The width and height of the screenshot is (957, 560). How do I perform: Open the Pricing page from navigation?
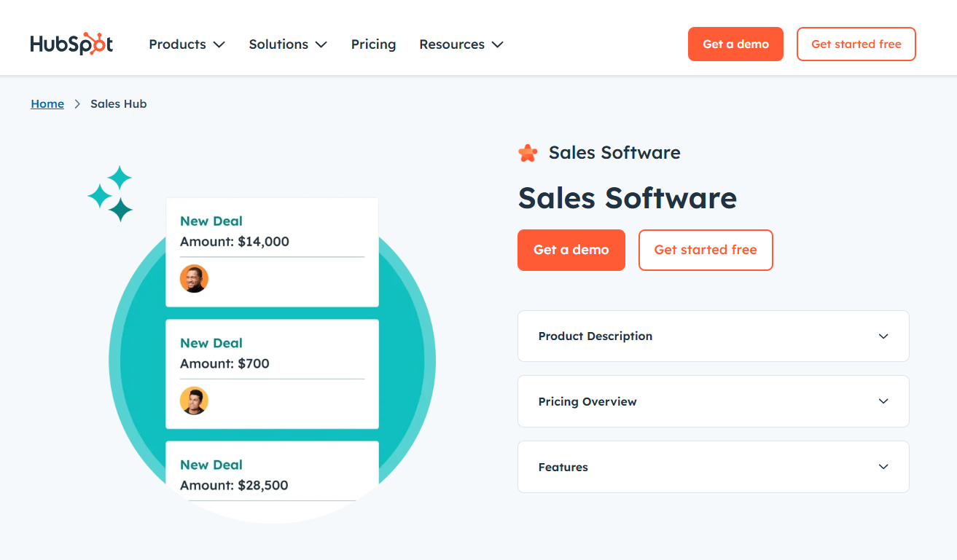point(373,44)
